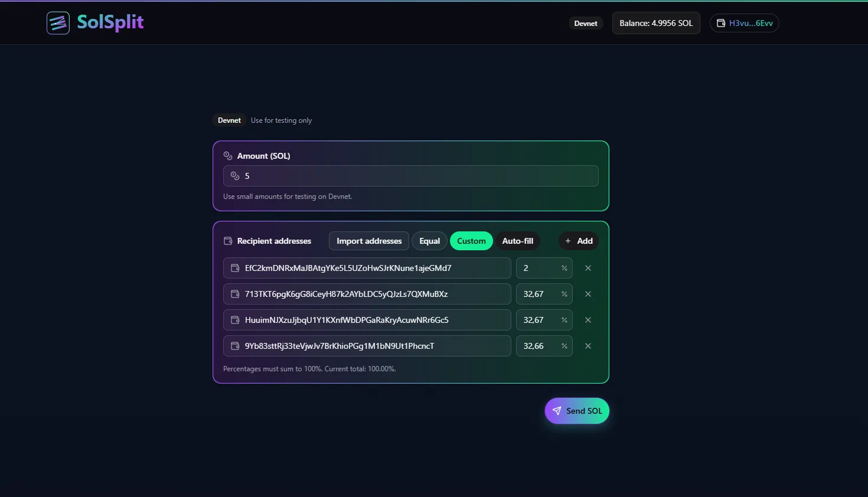This screenshot has width=868, height=497.
Task: Add a new recipient with Add button
Action: [x=579, y=241]
